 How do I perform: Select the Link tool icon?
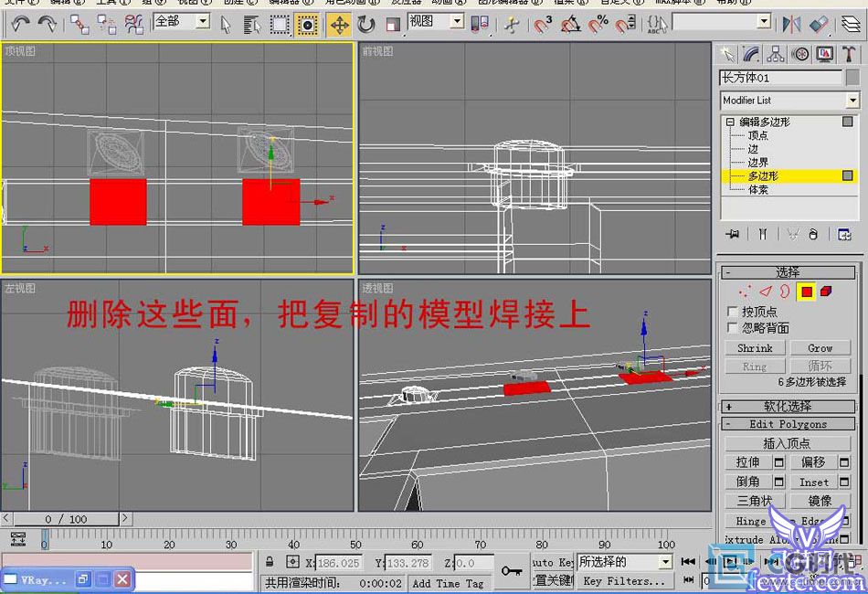click(79, 25)
